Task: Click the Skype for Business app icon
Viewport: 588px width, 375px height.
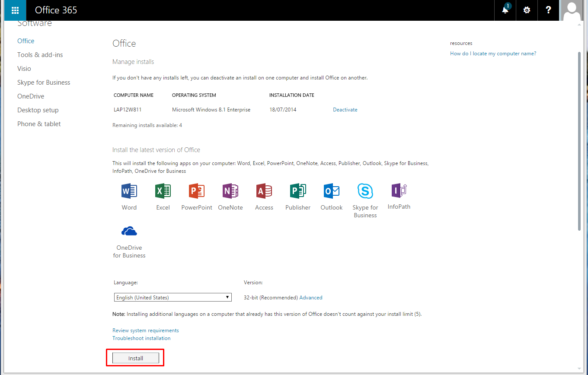Action: point(365,191)
